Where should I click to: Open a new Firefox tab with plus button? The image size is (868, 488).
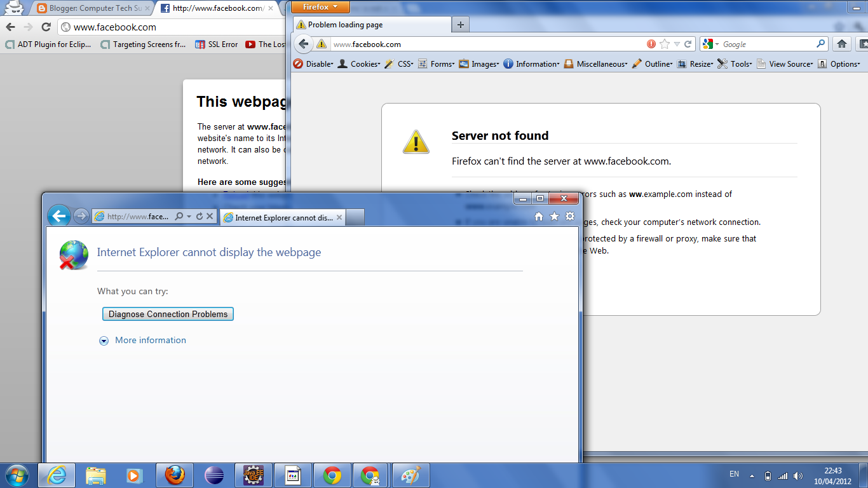point(461,25)
